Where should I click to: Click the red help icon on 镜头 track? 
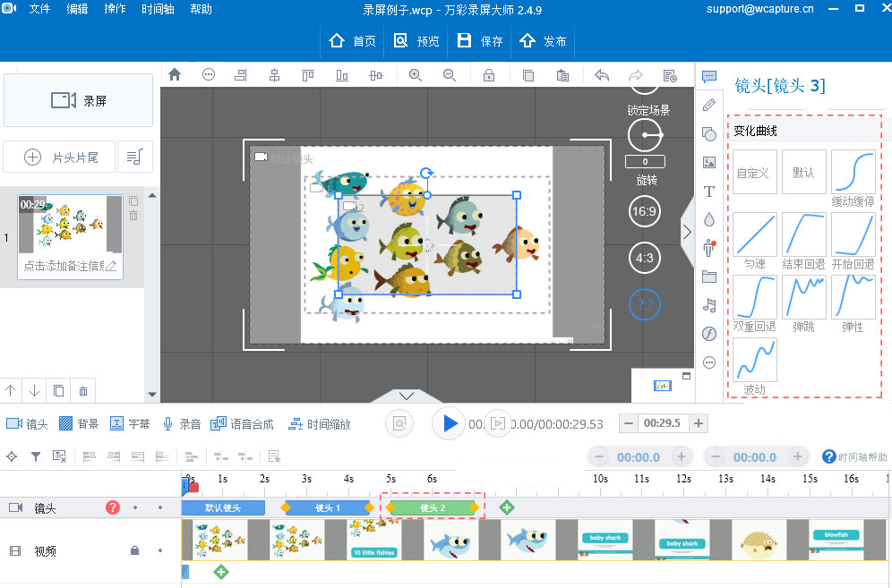click(113, 507)
